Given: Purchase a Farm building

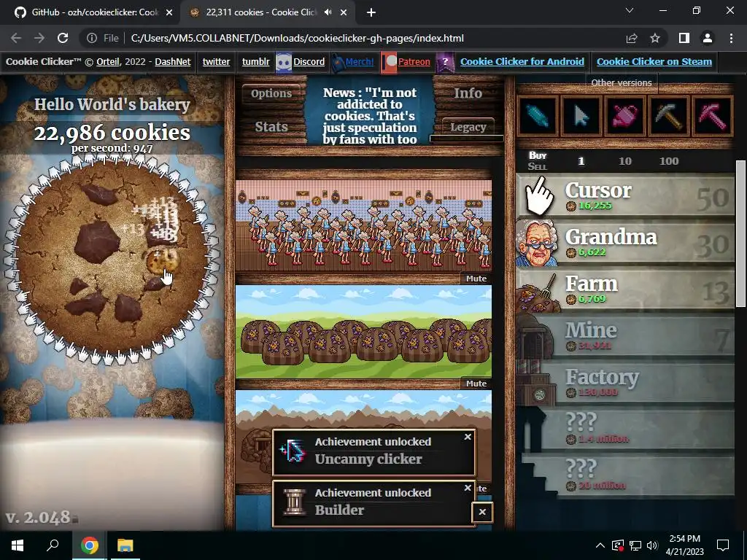Looking at the screenshot, I should (x=625, y=290).
